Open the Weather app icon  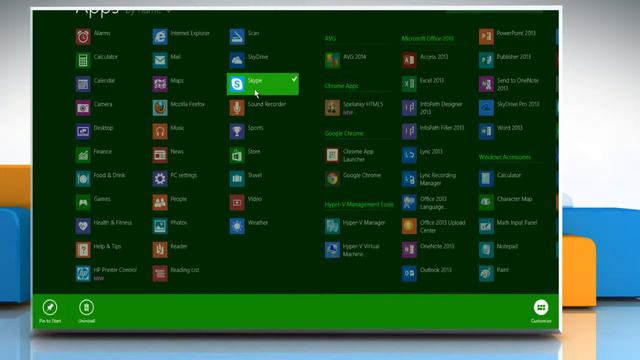(x=237, y=226)
